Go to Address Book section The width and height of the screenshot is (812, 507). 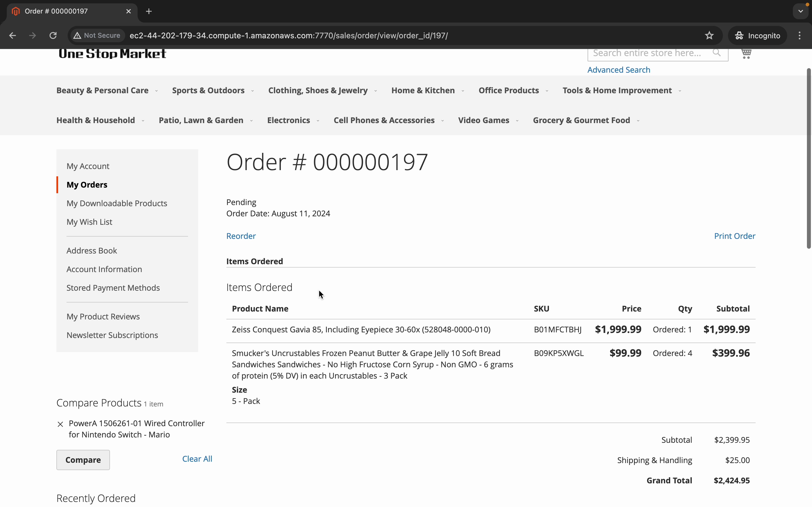pyautogui.click(x=92, y=251)
